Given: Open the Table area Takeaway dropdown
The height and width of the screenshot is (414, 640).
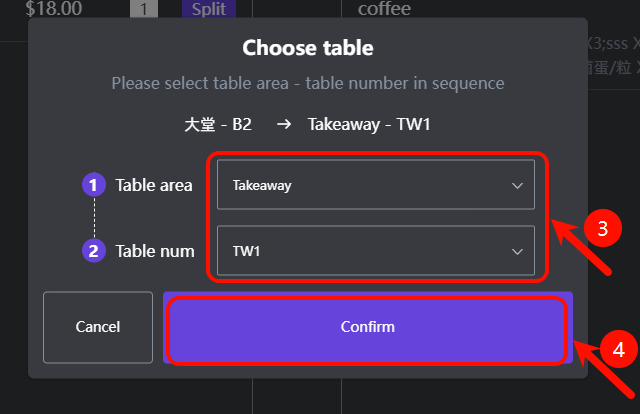Looking at the screenshot, I should 375,185.
